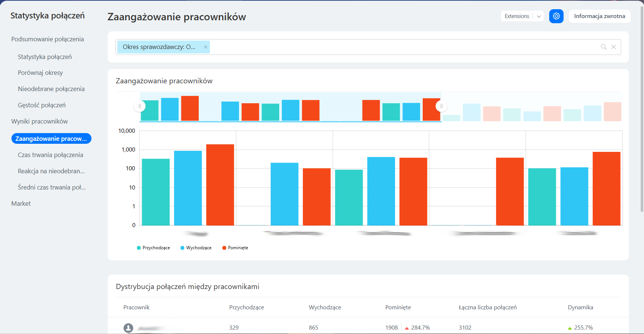The image size is (644, 334).
Task: Click the search magnifier icon in filter bar
Action: (x=603, y=47)
